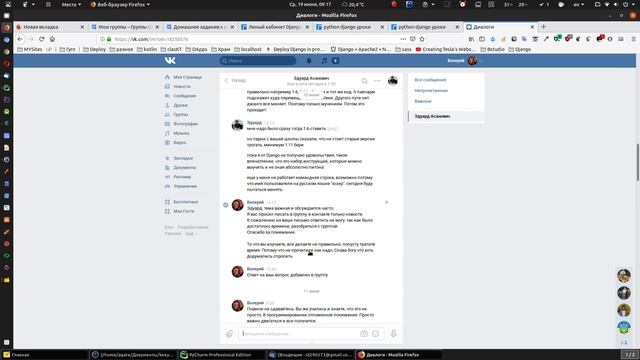Switch to the Личный кабинет Django browser tab

[275, 27]
